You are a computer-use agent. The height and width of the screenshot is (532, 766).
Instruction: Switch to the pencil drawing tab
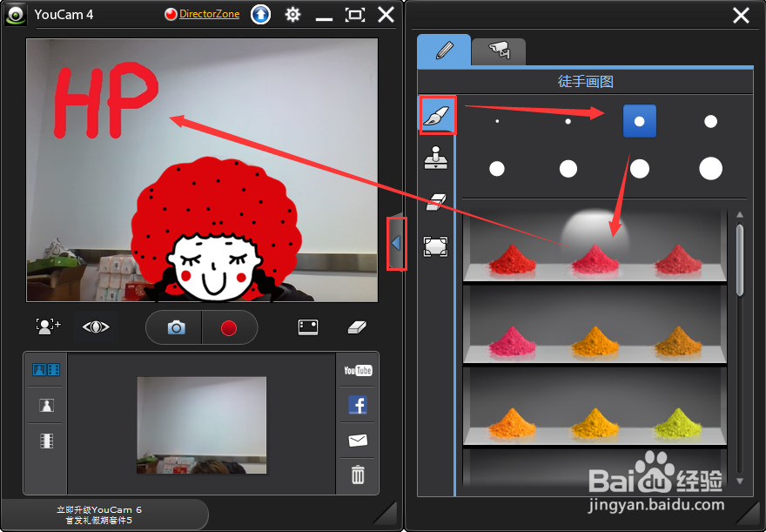(444, 51)
